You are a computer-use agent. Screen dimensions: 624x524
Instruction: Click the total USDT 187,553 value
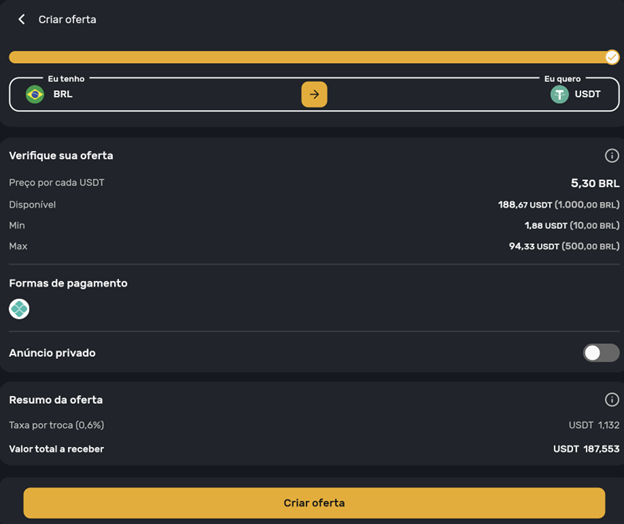pyautogui.click(x=586, y=449)
